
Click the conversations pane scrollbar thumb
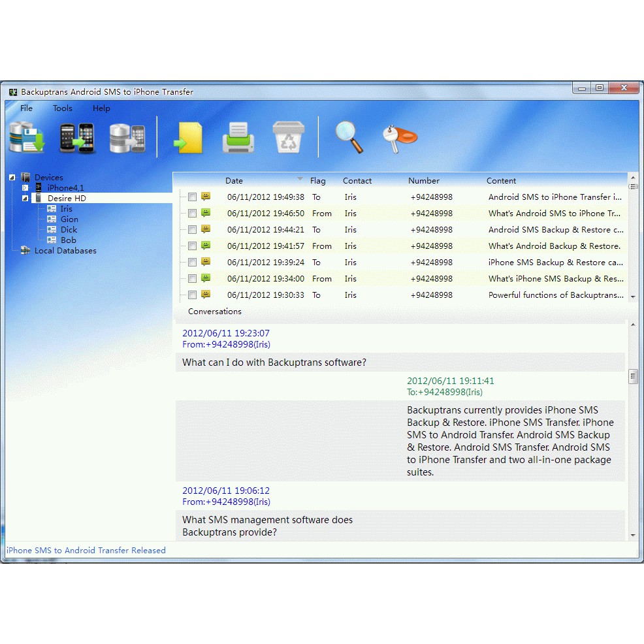click(633, 376)
